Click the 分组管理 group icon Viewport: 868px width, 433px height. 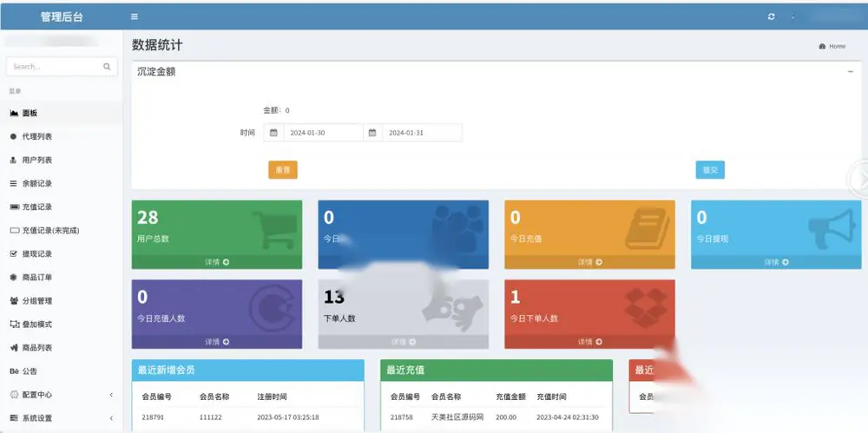point(14,300)
